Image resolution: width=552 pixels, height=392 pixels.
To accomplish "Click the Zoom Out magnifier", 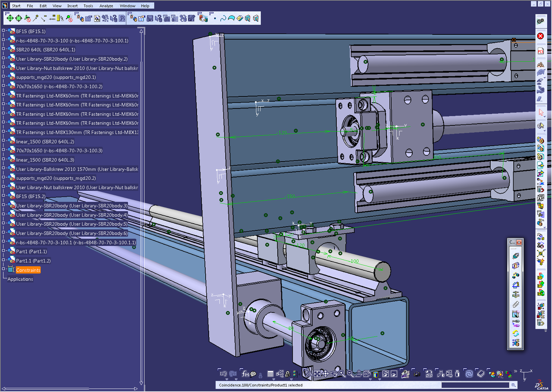I will point(350,373).
